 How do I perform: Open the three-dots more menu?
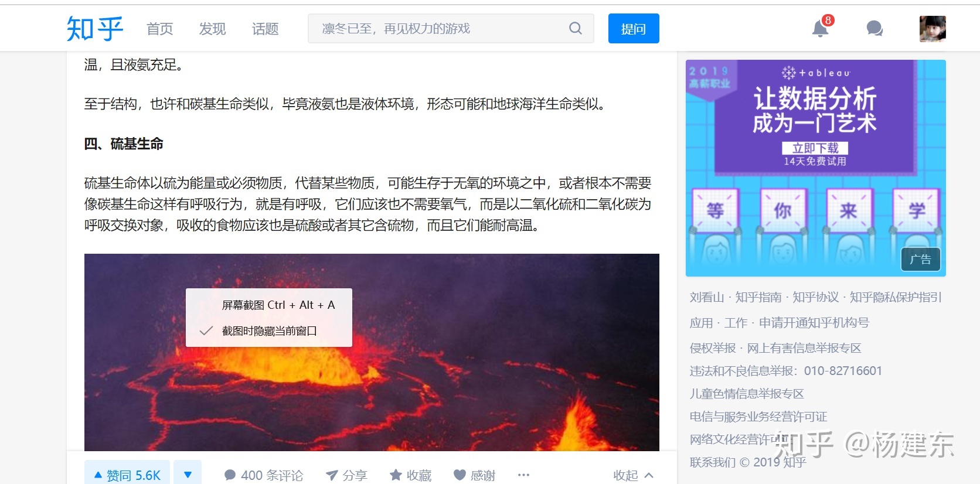tap(523, 475)
